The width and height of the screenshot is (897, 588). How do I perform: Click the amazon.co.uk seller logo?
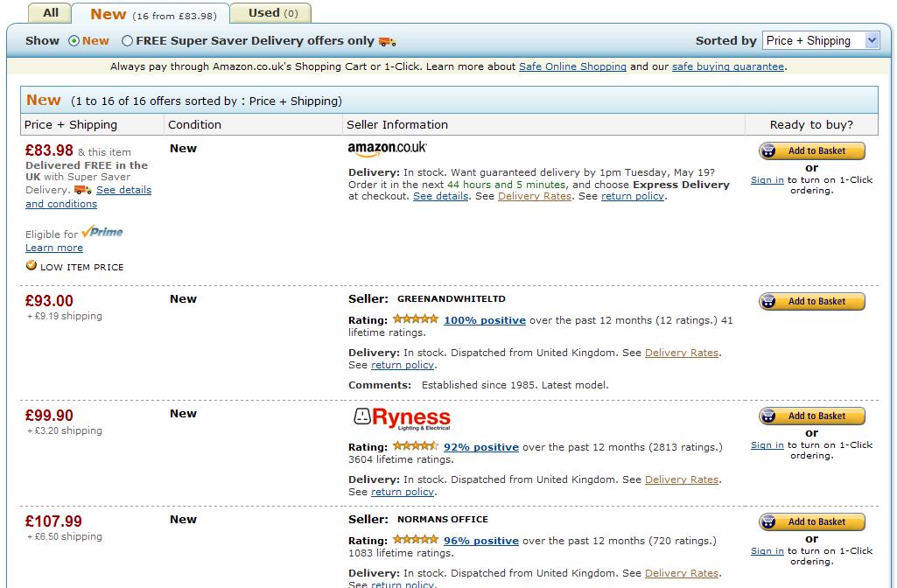pyautogui.click(x=388, y=149)
